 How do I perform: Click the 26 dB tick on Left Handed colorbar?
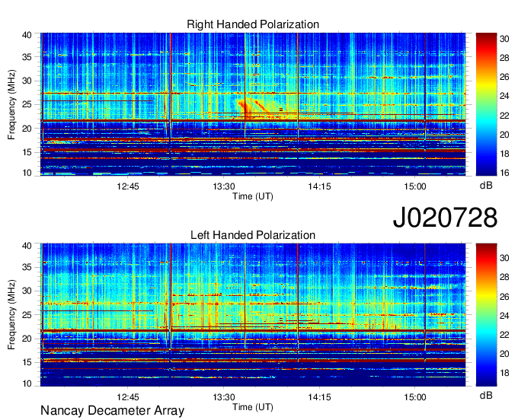(x=504, y=297)
